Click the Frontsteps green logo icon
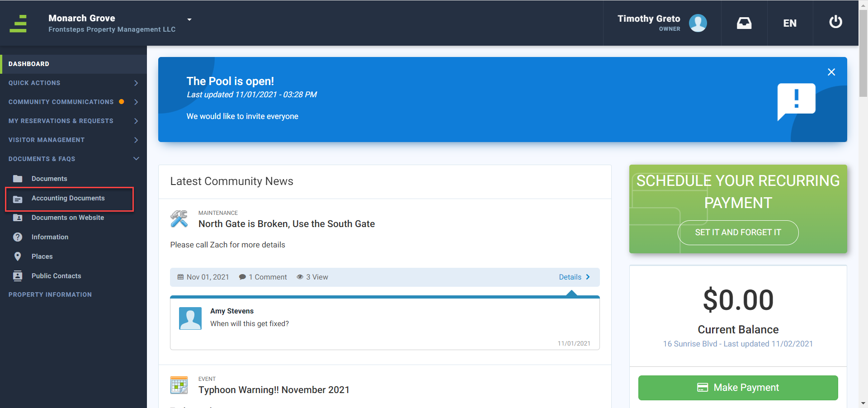The image size is (868, 408). click(19, 24)
